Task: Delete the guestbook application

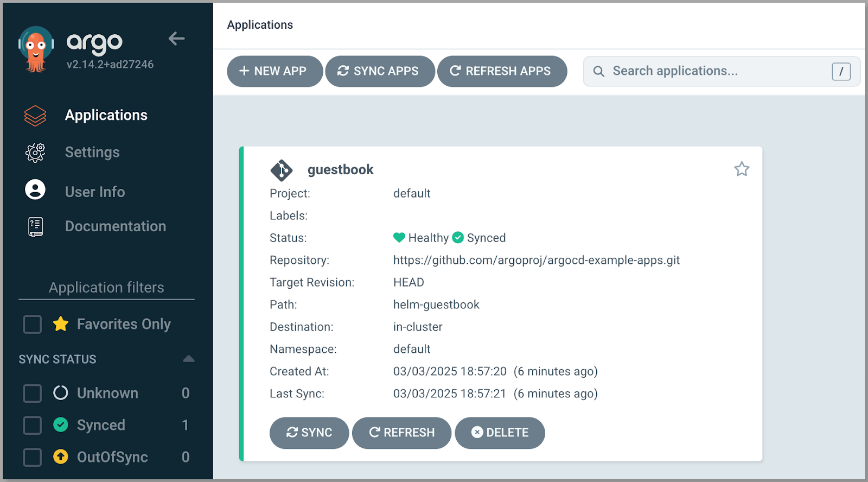Action: 500,433
